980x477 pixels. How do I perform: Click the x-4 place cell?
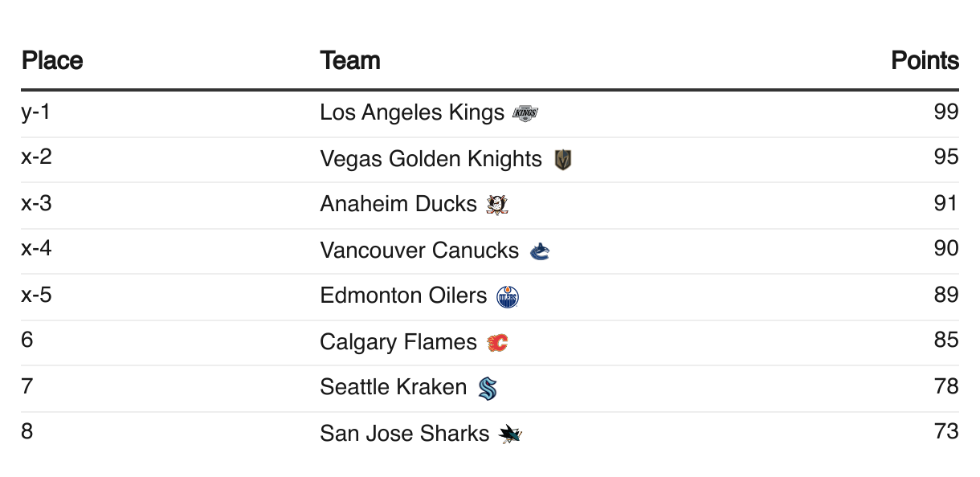pos(36,249)
